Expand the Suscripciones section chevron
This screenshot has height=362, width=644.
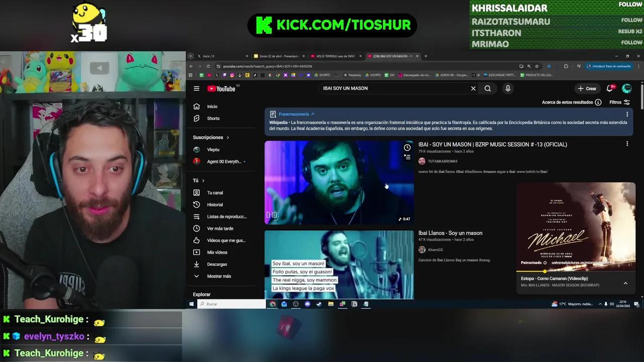point(227,137)
